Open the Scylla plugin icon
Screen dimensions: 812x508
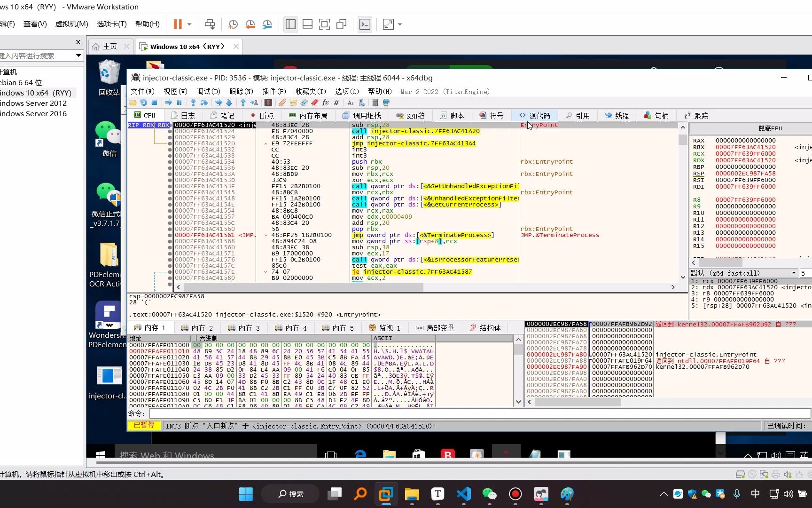coord(268,103)
